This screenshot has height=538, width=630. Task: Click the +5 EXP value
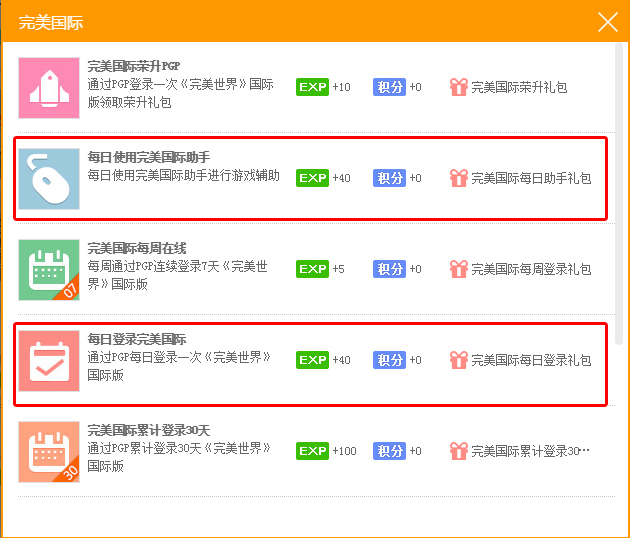(x=338, y=269)
